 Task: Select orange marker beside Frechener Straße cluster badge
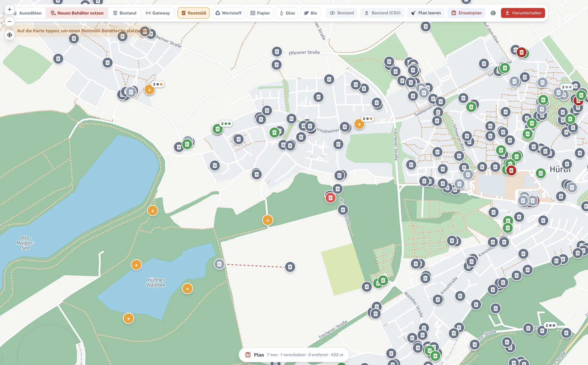pos(359,124)
